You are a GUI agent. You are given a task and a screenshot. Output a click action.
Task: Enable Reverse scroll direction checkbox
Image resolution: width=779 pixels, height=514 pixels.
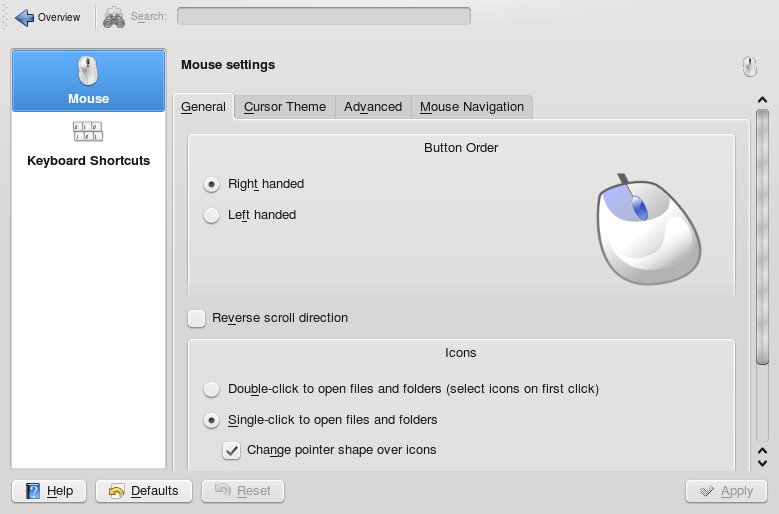(197, 318)
